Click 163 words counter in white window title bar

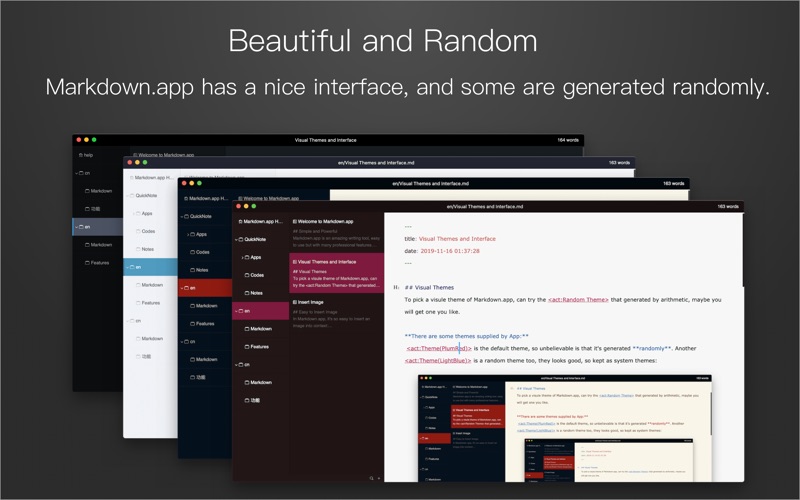pos(619,163)
